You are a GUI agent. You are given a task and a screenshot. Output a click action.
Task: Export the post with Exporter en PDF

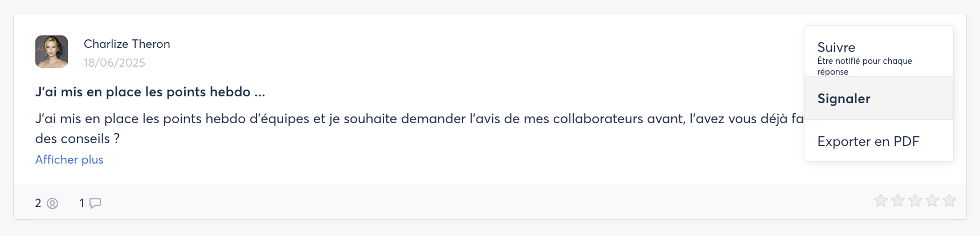[868, 141]
